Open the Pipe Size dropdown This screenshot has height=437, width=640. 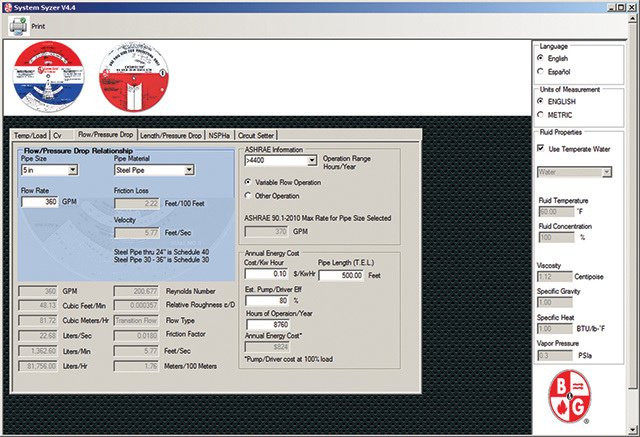[x=73, y=171]
